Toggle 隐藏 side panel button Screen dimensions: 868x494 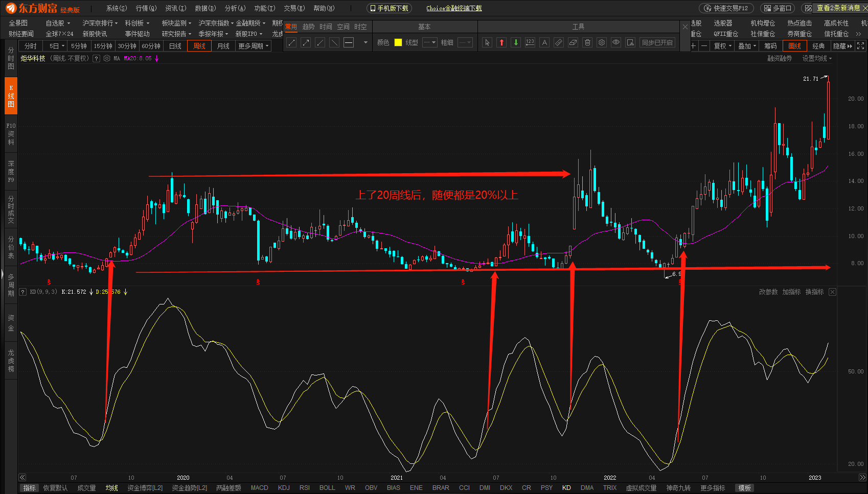(x=842, y=46)
